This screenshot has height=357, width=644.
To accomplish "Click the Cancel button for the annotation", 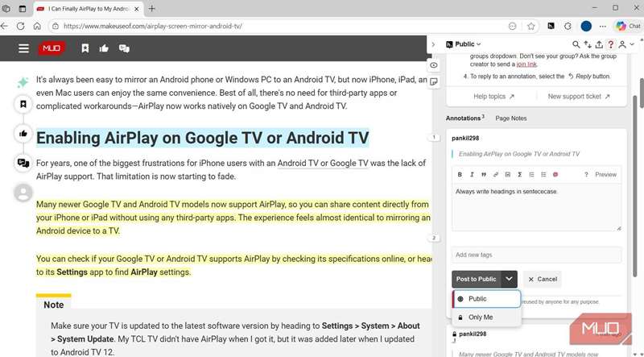I will coord(542,279).
